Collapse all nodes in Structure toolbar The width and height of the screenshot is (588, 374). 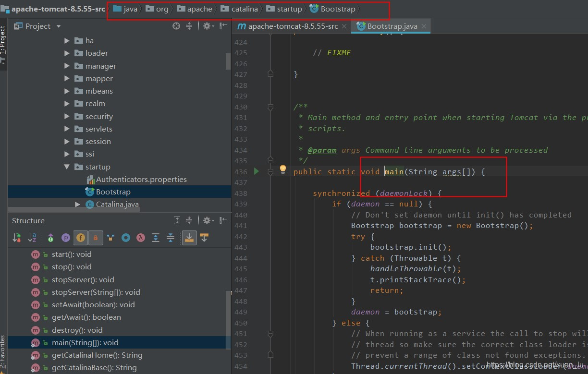tap(171, 238)
